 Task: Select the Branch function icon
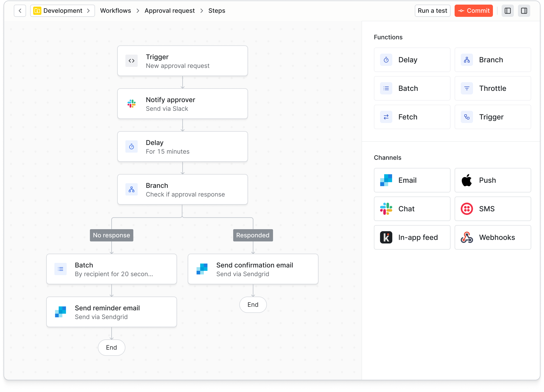(x=467, y=60)
